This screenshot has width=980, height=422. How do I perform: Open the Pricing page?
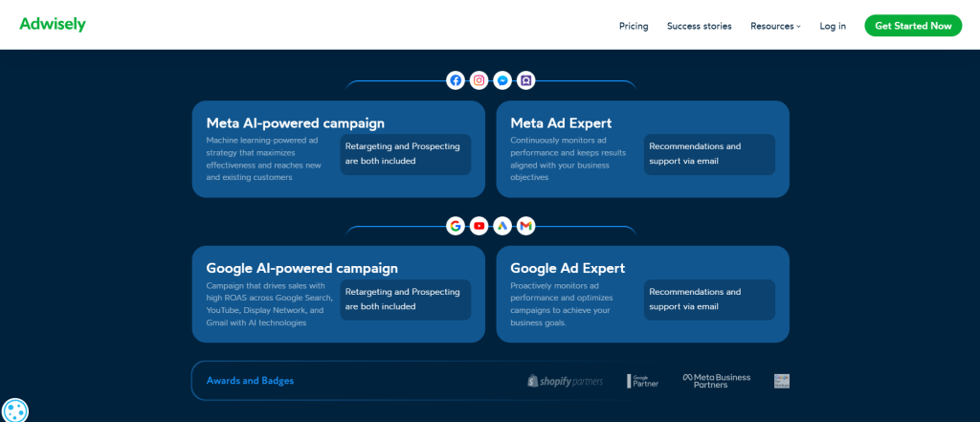[634, 26]
